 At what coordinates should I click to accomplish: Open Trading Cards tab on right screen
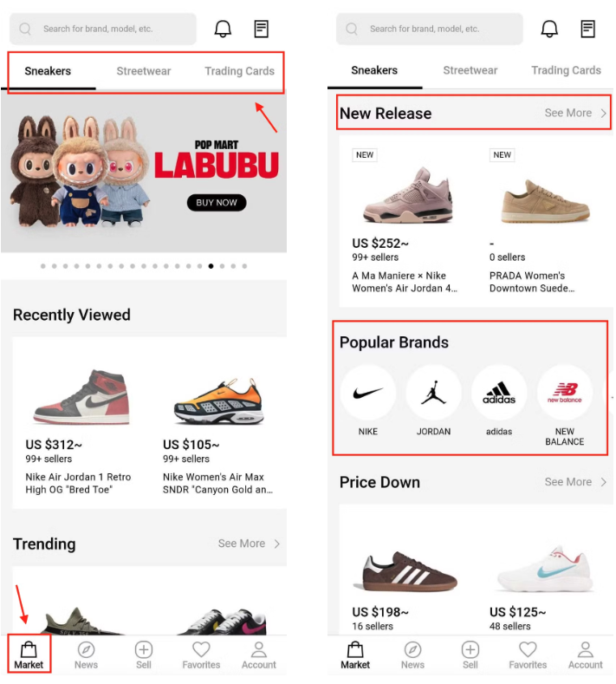click(566, 70)
